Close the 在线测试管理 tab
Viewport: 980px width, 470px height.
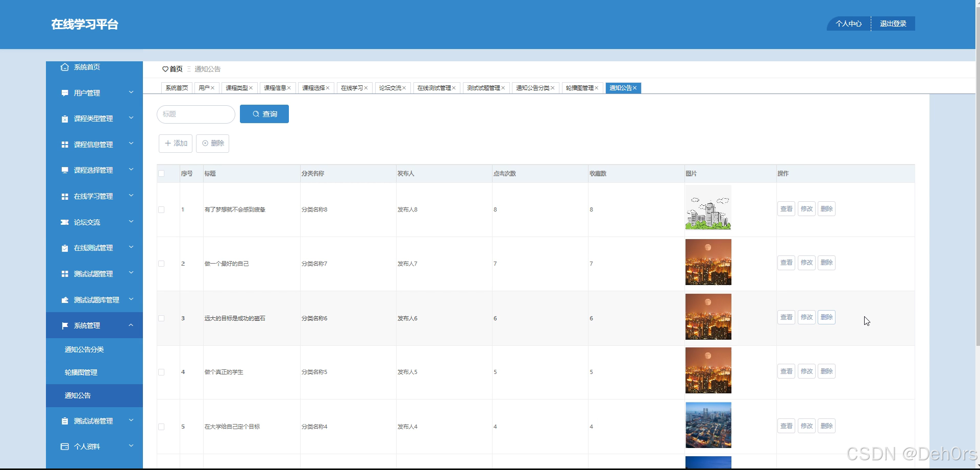coord(454,88)
